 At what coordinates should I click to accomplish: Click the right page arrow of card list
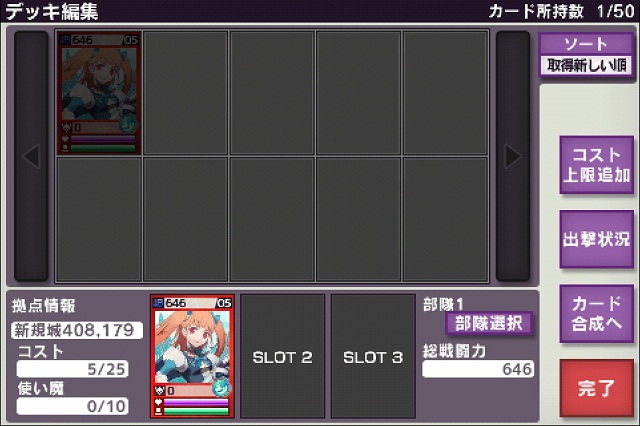pos(513,156)
